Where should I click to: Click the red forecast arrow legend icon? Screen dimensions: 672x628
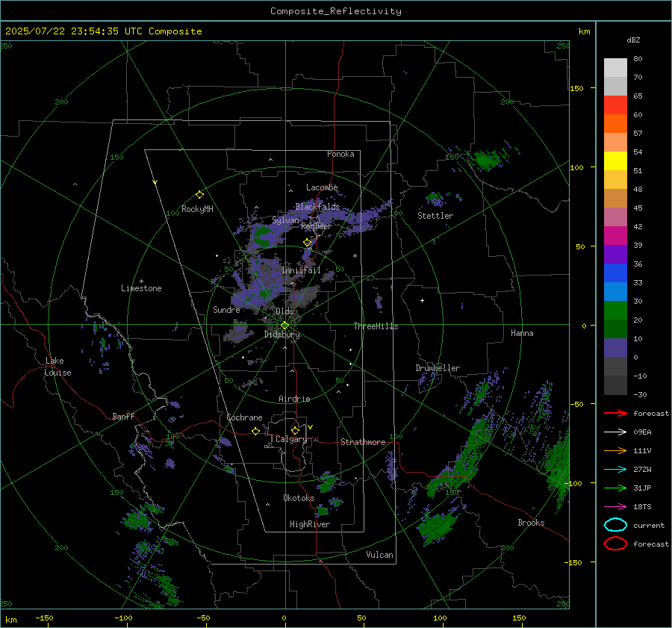coord(615,413)
